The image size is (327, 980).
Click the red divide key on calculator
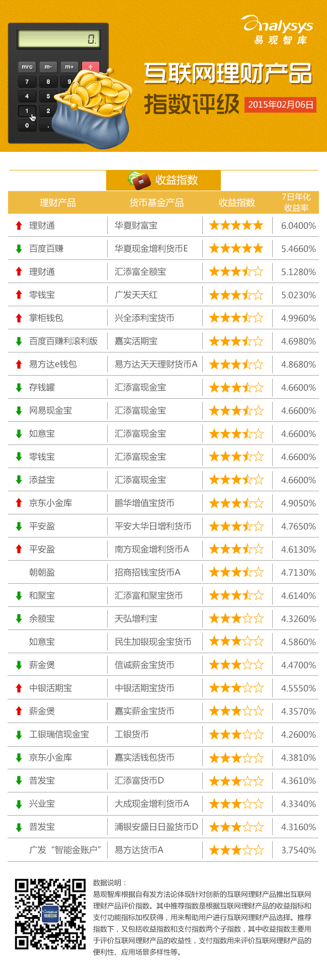[91, 67]
